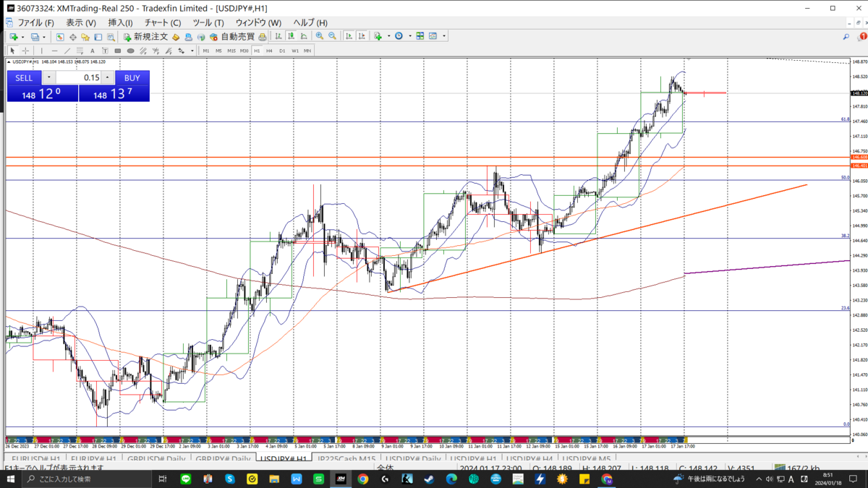Screen dimensions: 868x488
Task: Open the 表示 (V) menu
Action: pos(80,22)
